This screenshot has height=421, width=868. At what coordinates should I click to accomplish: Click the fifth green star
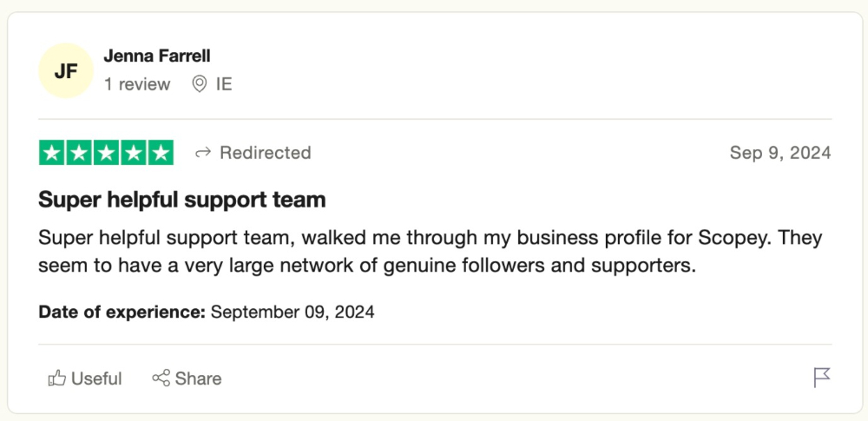click(160, 153)
